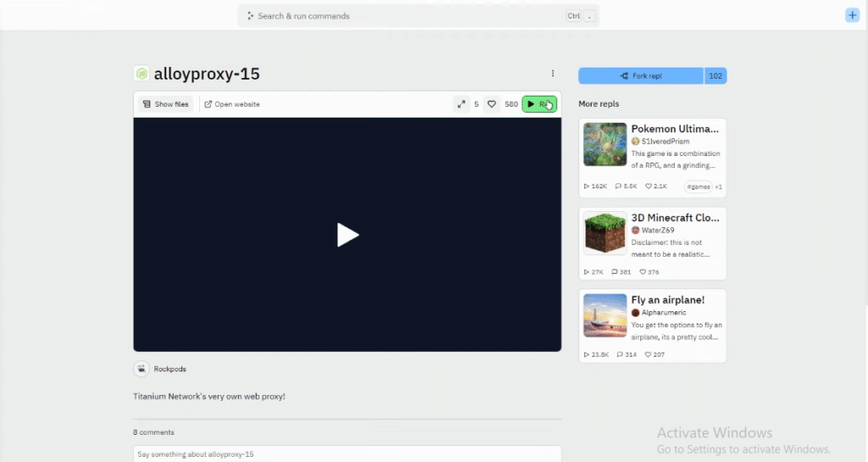
Task: Open WaterZ69 author profile
Action: click(x=658, y=231)
